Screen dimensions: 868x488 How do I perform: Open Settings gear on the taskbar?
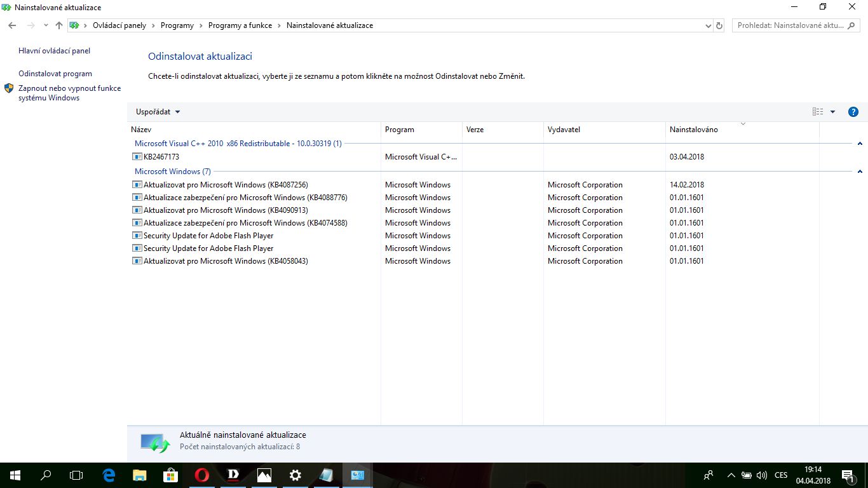tap(295, 475)
